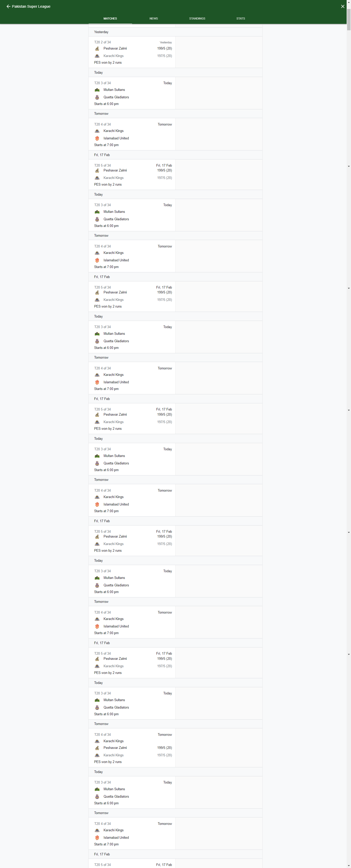Select the MATCHES tab
Image resolution: width=351 pixels, height=868 pixels.
[110, 18]
